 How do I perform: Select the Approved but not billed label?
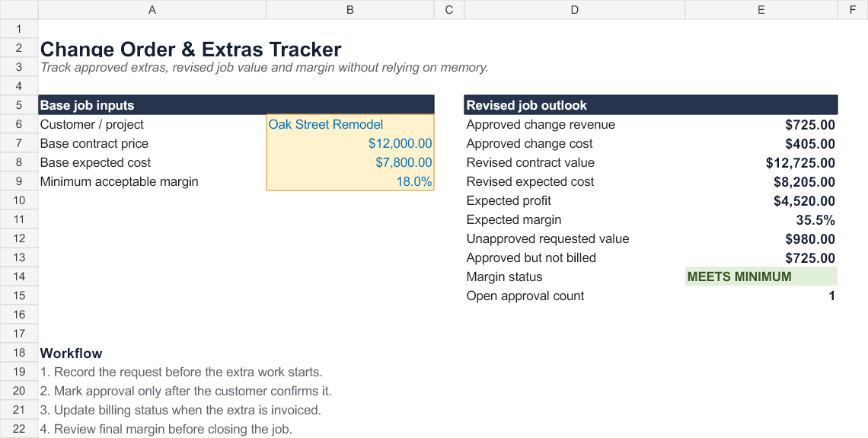pyautogui.click(x=531, y=258)
